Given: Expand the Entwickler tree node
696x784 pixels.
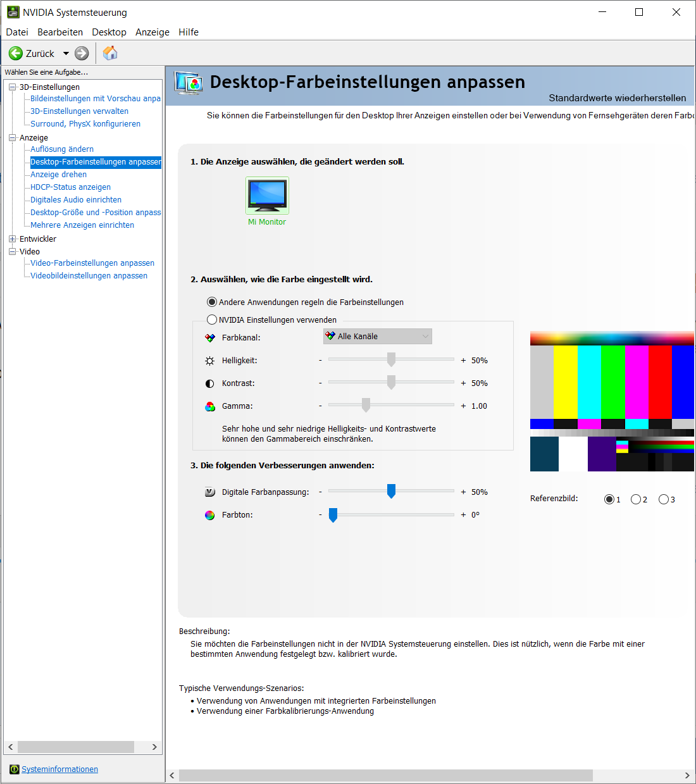Looking at the screenshot, I should click(x=12, y=239).
